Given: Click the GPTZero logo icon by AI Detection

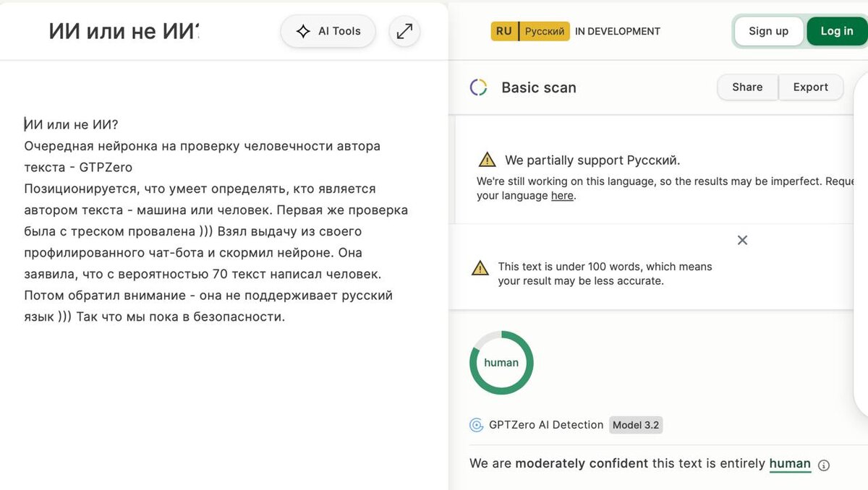Looking at the screenshot, I should pos(477,425).
